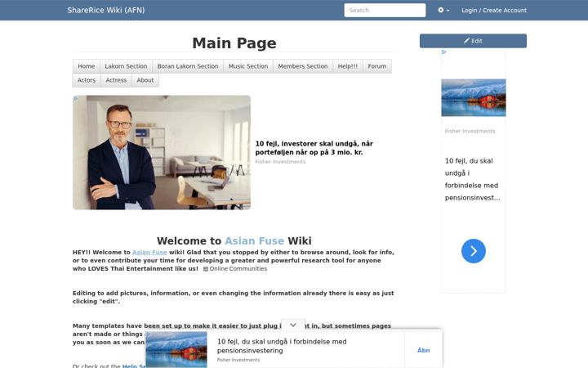The width and height of the screenshot is (588, 368).
Task: Click bottom banner lake image
Action: coord(176,350)
